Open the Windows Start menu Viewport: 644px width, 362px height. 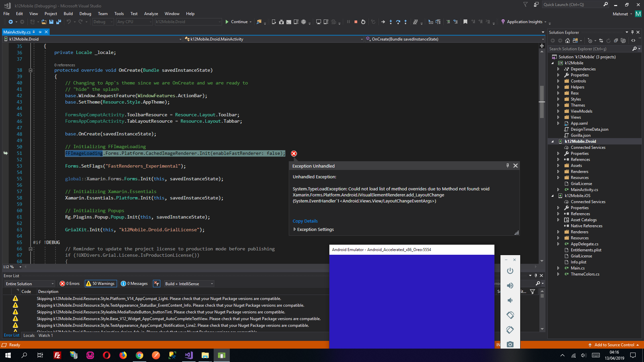point(8,355)
